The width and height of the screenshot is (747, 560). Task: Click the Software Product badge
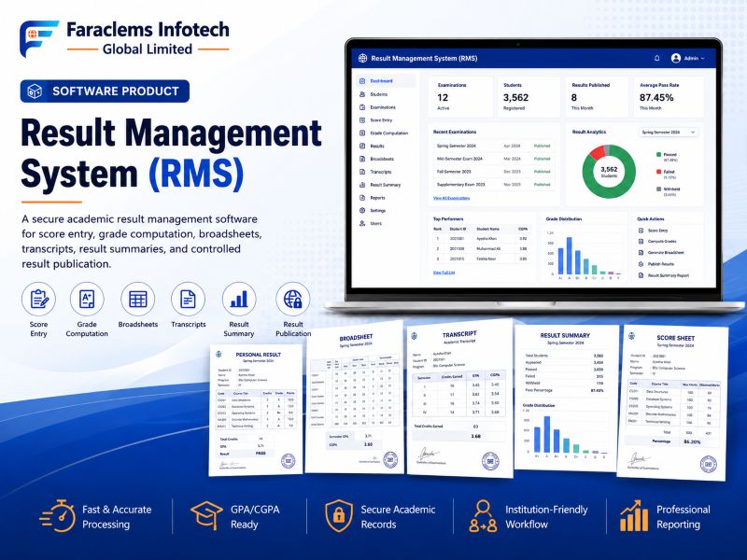tap(105, 91)
